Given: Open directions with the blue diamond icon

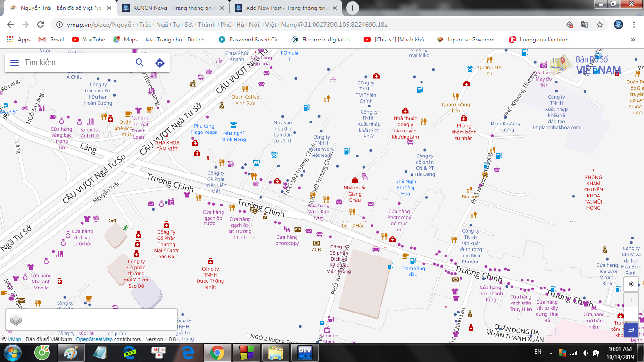Looking at the screenshot, I should 160,63.
